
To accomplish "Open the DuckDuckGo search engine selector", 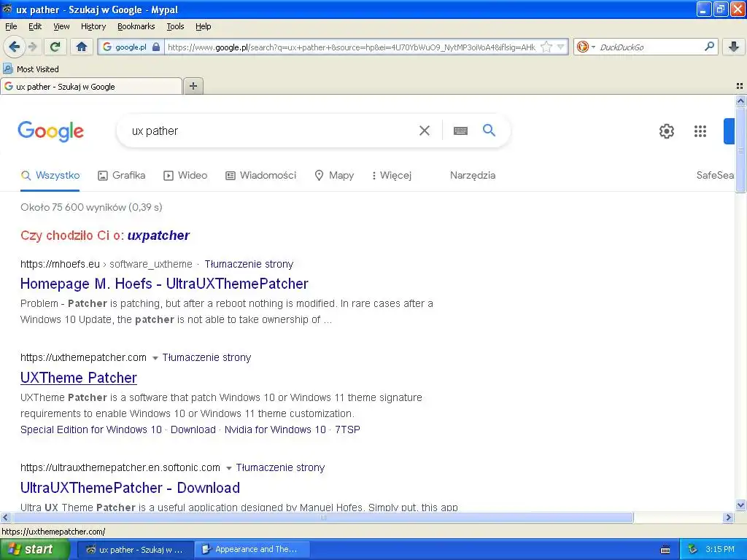I will tap(586, 47).
